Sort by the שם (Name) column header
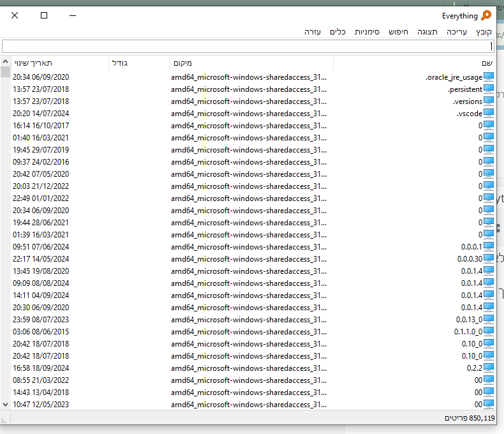The image size is (504, 434). pyautogui.click(x=415, y=63)
